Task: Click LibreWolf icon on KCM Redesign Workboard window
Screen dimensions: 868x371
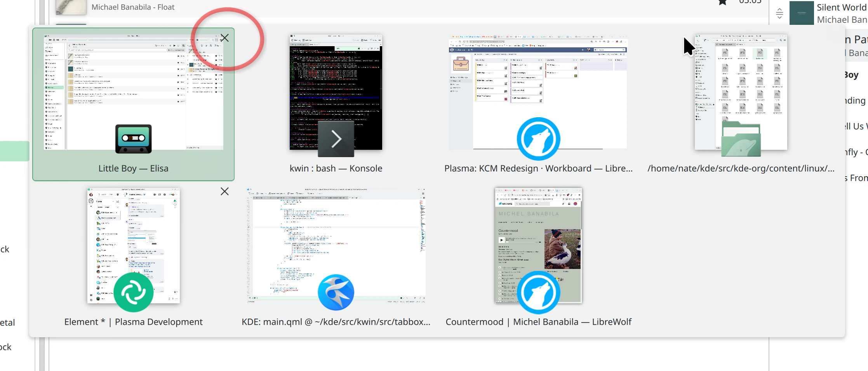Action: point(538,139)
